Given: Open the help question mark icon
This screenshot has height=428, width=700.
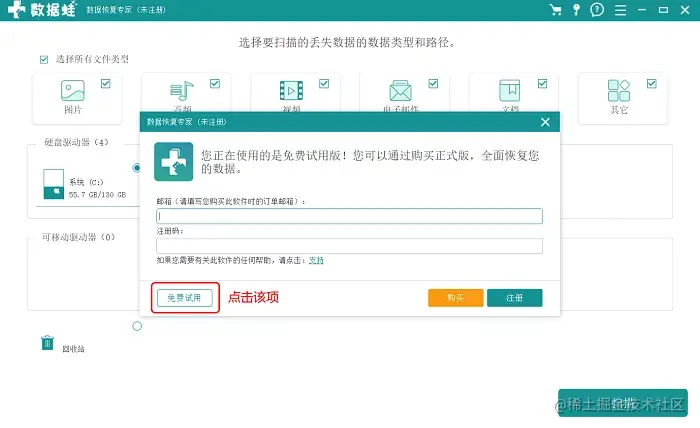Looking at the screenshot, I should point(597,9).
